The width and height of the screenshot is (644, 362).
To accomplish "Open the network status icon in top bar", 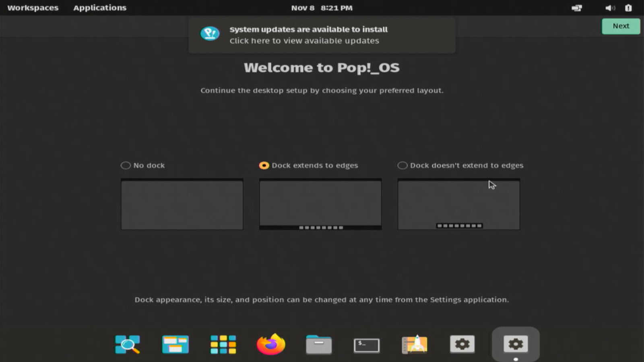I will coord(577,8).
